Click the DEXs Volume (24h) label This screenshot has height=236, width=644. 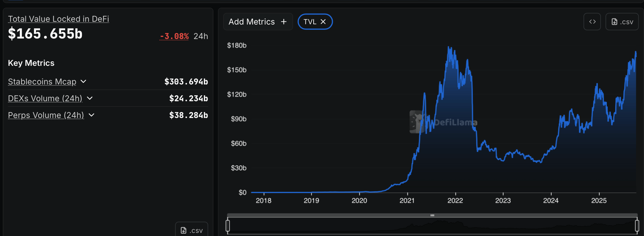[45, 98]
